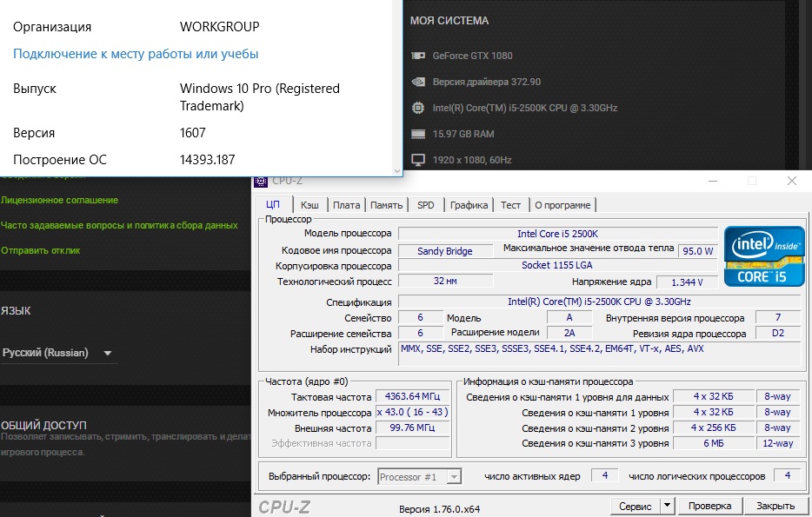Click the 99.76 МГц bus speed value
This screenshot has height=517, width=812.
(x=412, y=428)
